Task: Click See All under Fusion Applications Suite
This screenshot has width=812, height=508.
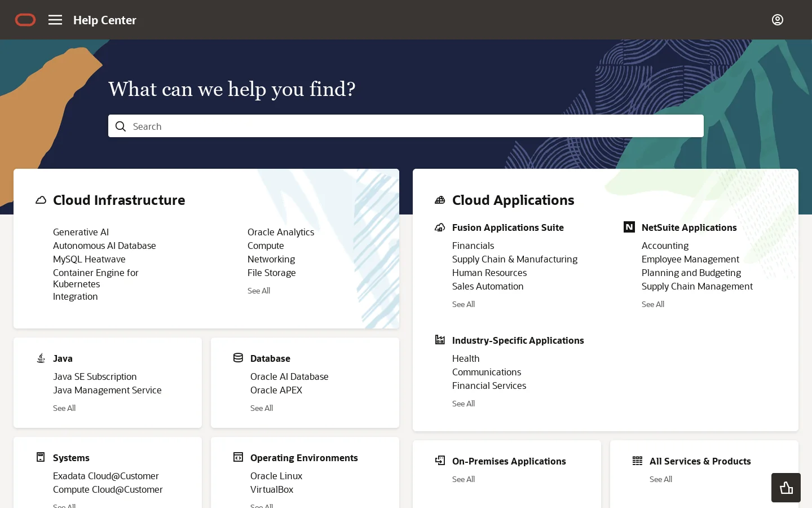Action: click(x=464, y=304)
